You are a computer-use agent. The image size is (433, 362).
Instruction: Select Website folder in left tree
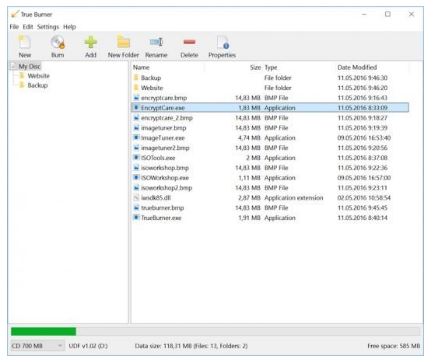[38, 76]
